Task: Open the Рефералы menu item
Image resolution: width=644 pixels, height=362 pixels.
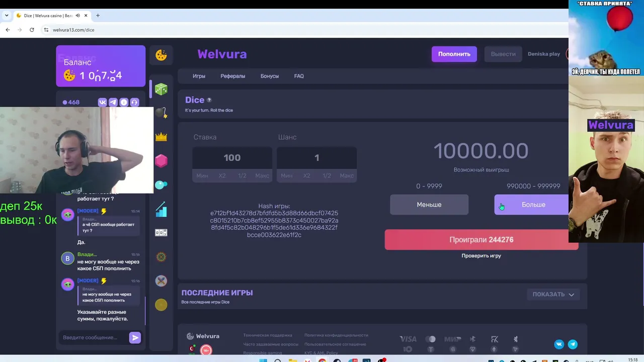Action: (232, 76)
